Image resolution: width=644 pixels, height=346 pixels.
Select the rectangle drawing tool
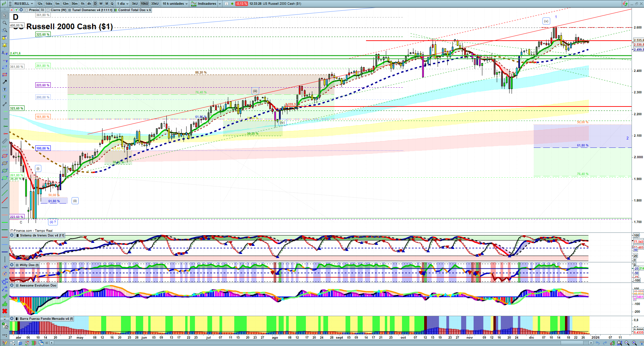pos(5,75)
